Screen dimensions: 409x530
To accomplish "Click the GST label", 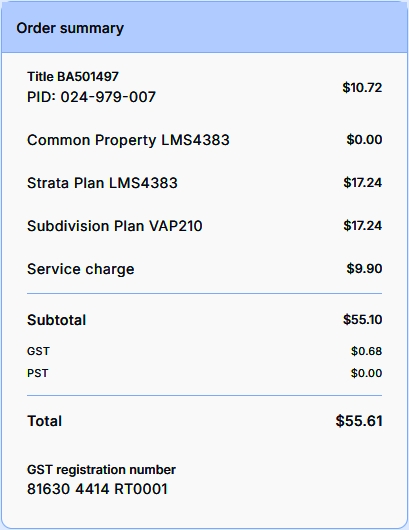I will (x=38, y=351).
